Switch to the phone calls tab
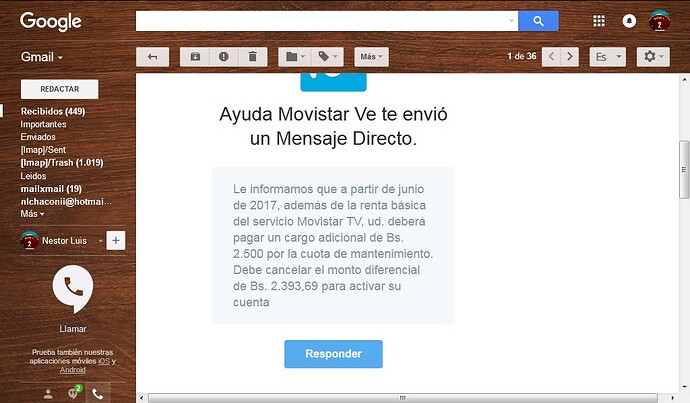The width and height of the screenshot is (690, 403). 98,394
